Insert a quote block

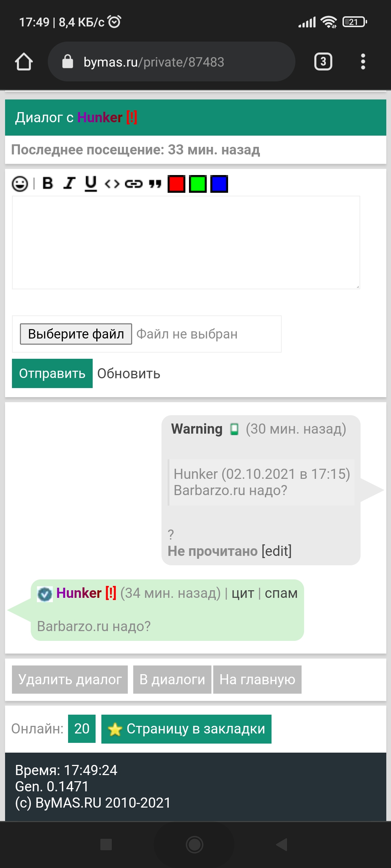click(x=155, y=184)
